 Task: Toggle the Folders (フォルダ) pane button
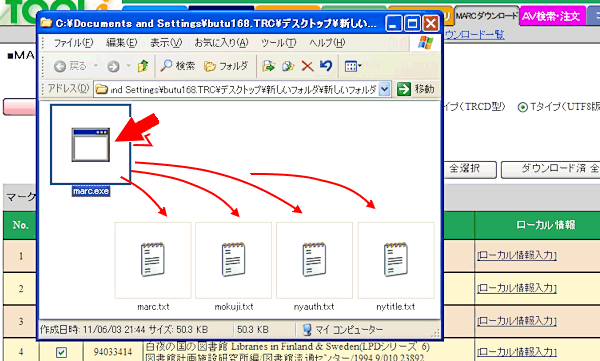[x=226, y=66]
